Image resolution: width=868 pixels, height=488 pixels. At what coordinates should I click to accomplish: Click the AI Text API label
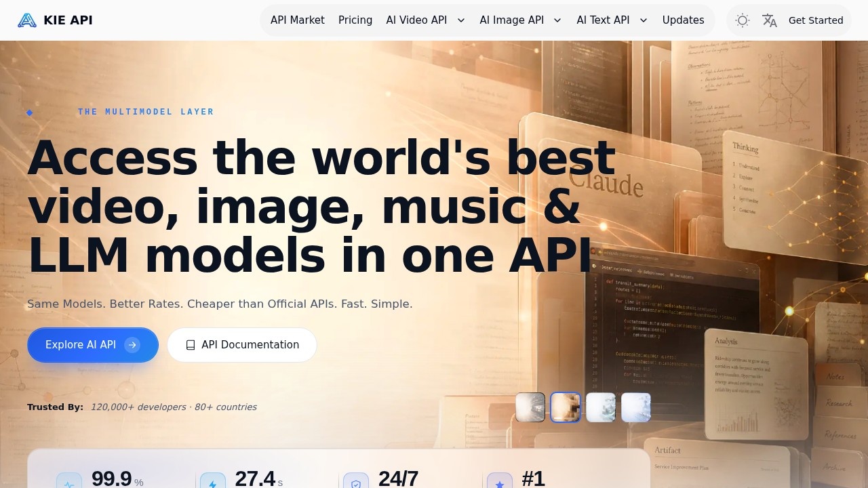pos(603,20)
